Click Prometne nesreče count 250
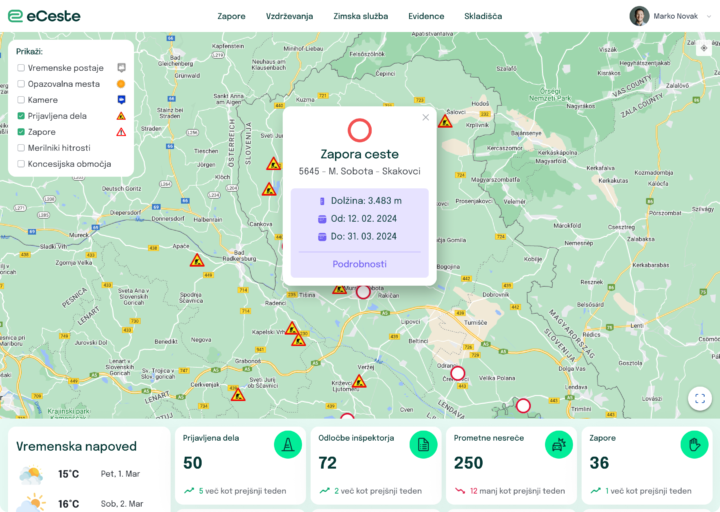 pos(468,463)
